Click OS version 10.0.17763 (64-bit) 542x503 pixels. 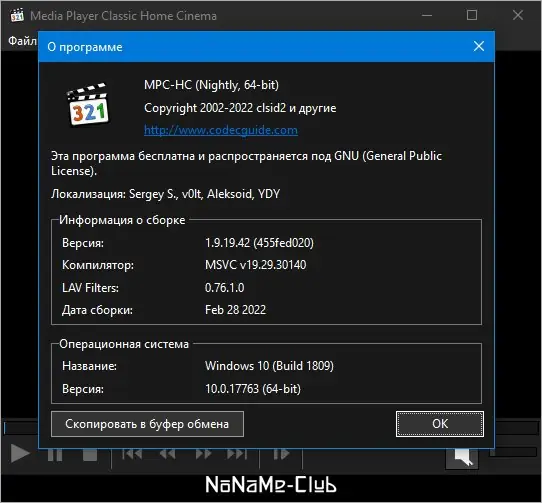point(253,389)
